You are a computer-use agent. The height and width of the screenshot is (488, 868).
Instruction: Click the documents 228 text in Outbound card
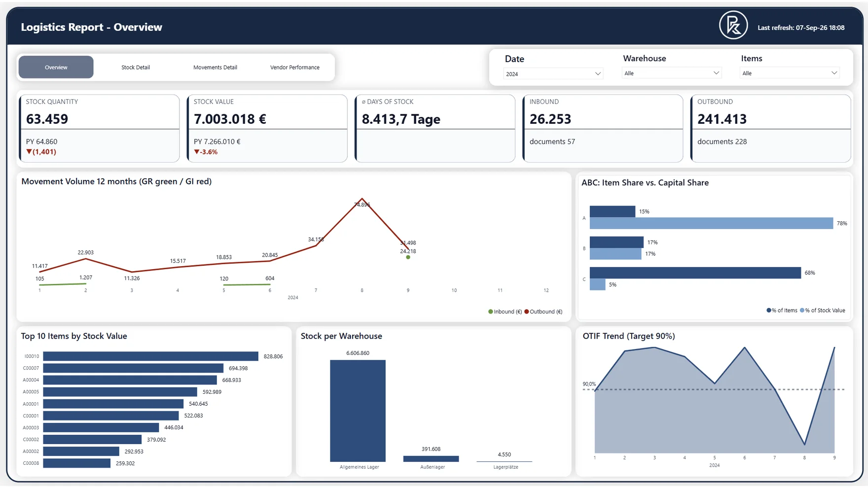click(x=722, y=141)
